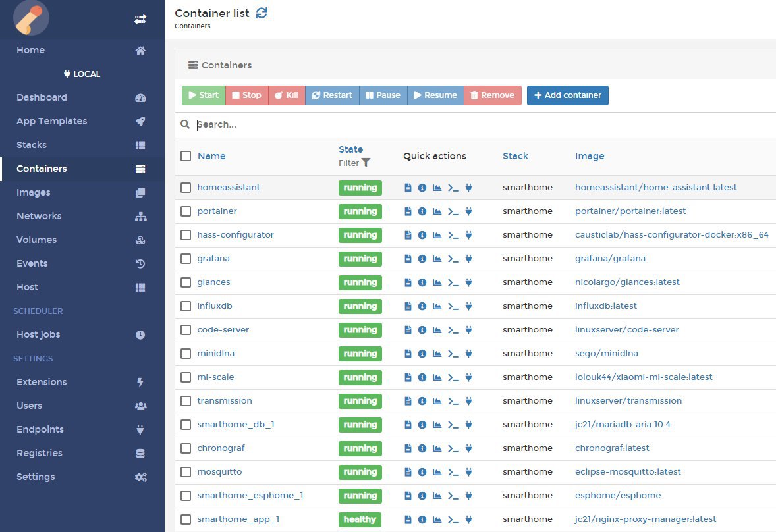The image size is (776, 532).
Task: Open stats icon for grafana row
Action: tap(437, 259)
